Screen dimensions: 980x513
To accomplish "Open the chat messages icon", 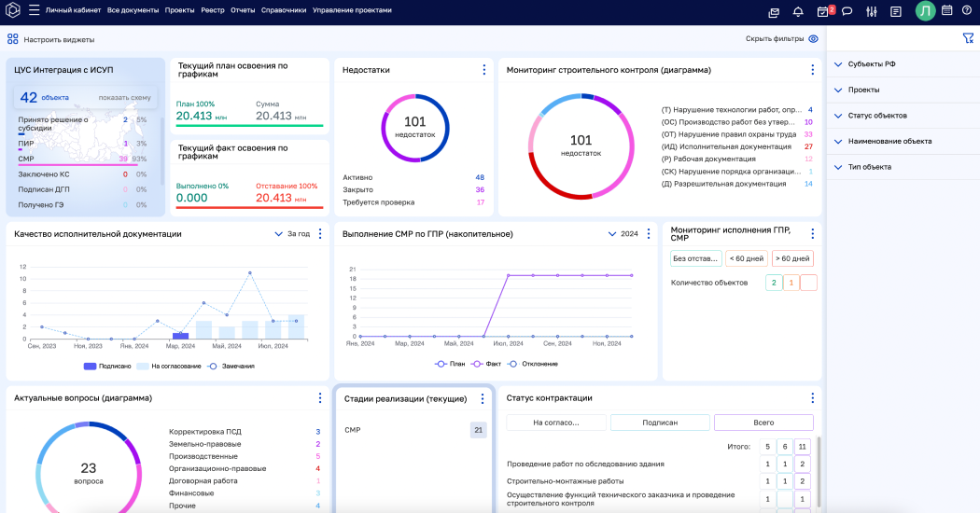I will (847, 11).
